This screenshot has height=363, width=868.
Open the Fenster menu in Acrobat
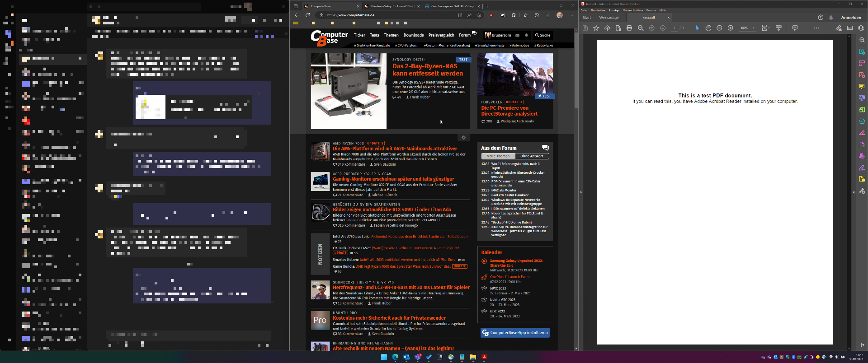coord(651,10)
